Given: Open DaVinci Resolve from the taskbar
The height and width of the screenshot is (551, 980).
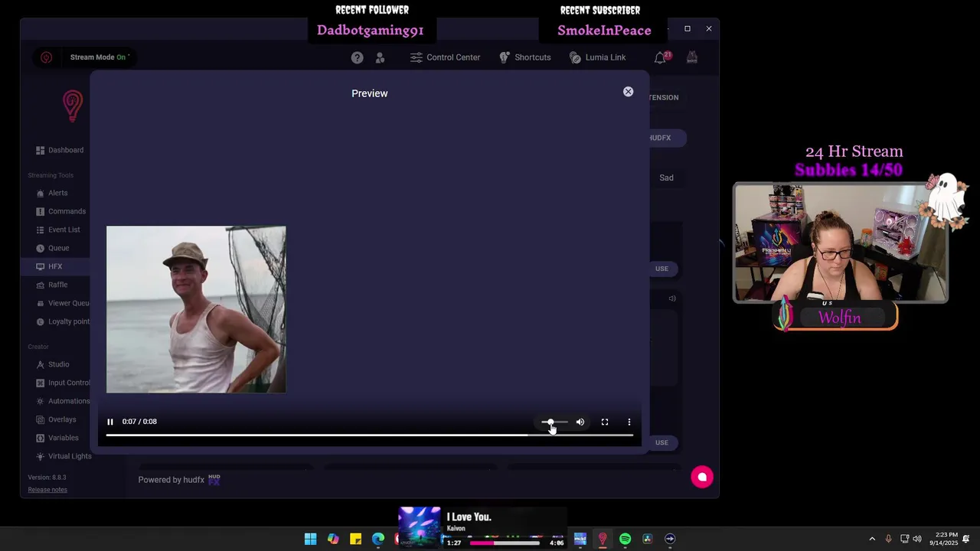Looking at the screenshot, I should pos(648,539).
